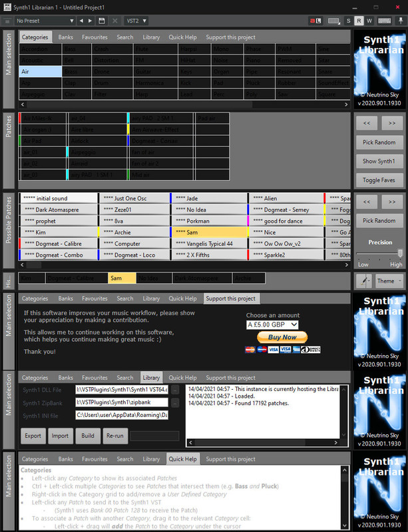Image resolution: width=408 pixels, height=532 pixels.
Task: Select the '**** Sam' possible patch
Action: coord(209,232)
